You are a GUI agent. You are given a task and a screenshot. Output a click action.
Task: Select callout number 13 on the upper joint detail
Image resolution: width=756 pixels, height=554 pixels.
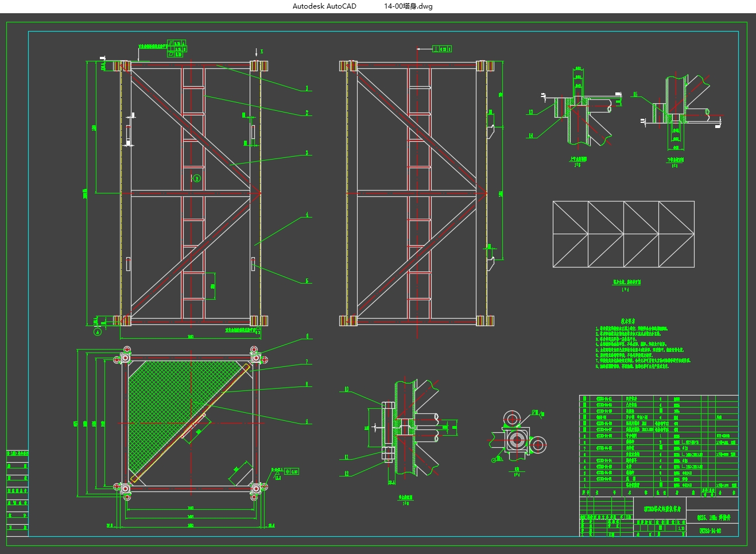click(531, 113)
